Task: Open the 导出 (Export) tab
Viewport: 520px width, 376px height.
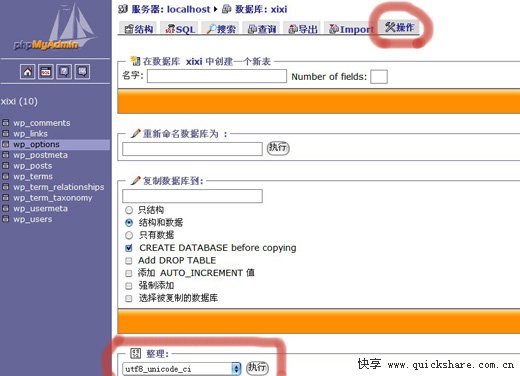Action: [303, 29]
